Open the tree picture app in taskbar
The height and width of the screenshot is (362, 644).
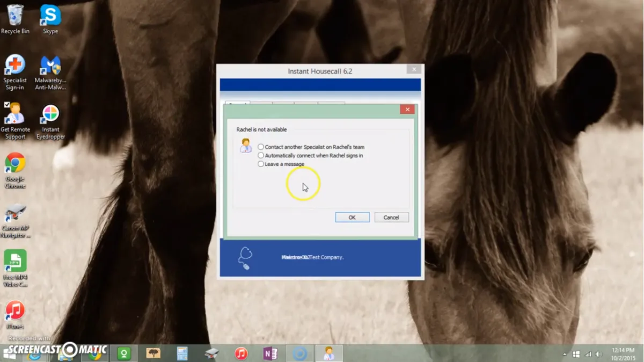(153, 353)
